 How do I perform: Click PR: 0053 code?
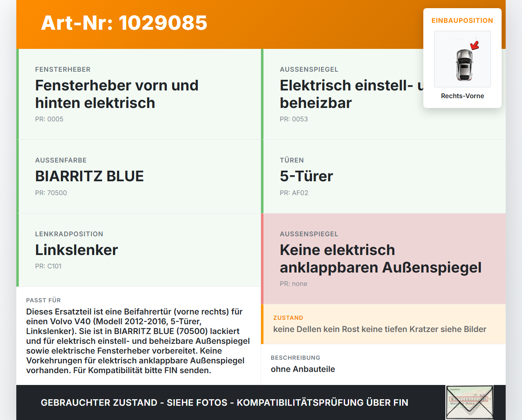click(x=294, y=119)
